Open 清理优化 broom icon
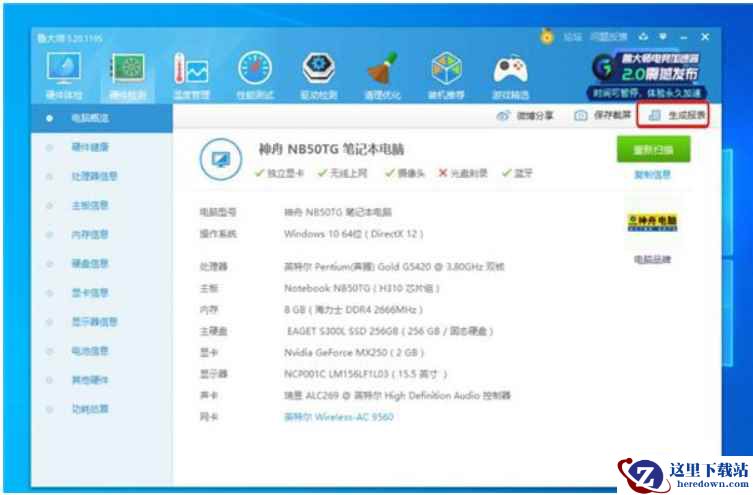This screenshot has height=495, width=753. (383, 68)
